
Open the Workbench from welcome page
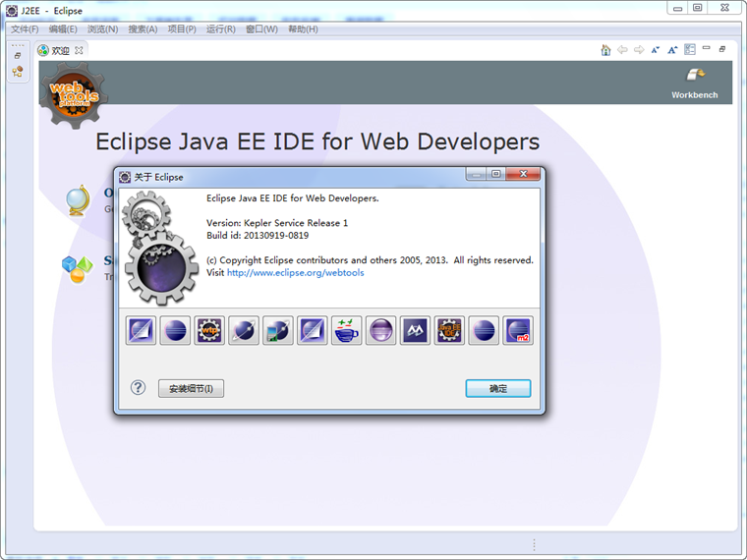pyautogui.click(x=695, y=84)
